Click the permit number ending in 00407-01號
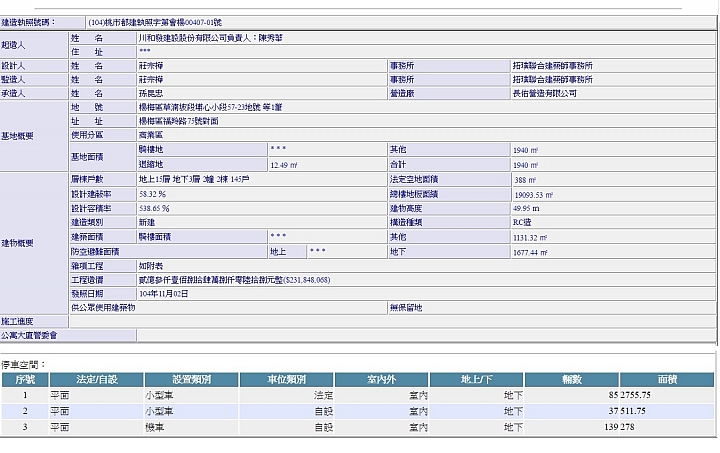 click(x=155, y=22)
